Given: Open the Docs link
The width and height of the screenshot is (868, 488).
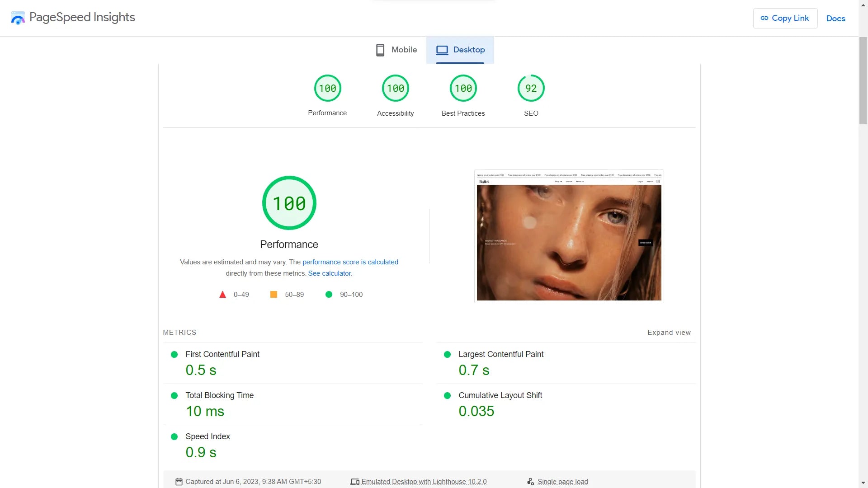Looking at the screenshot, I should click(x=835, y=19).
